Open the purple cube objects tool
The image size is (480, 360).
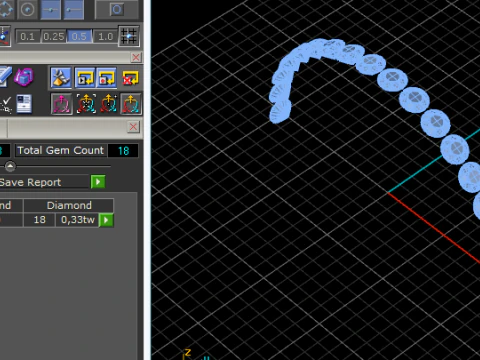point(24,77)
